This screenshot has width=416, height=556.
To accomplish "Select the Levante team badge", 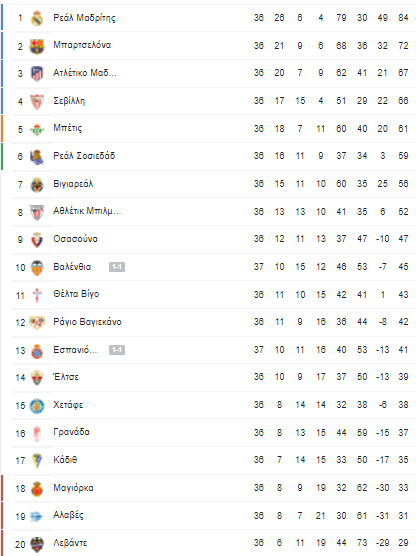I will [37, 544].
